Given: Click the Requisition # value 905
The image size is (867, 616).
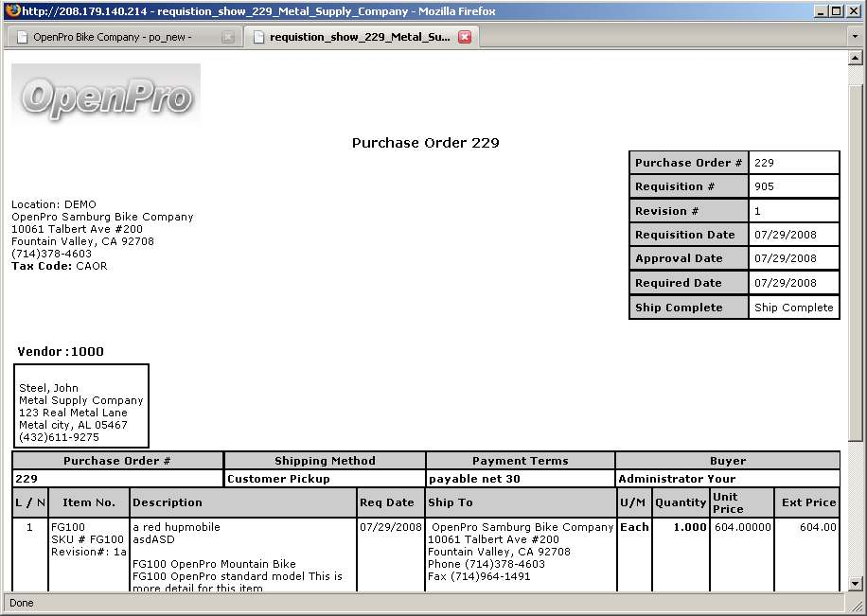Looking at the screenshot, I should 764,187.
